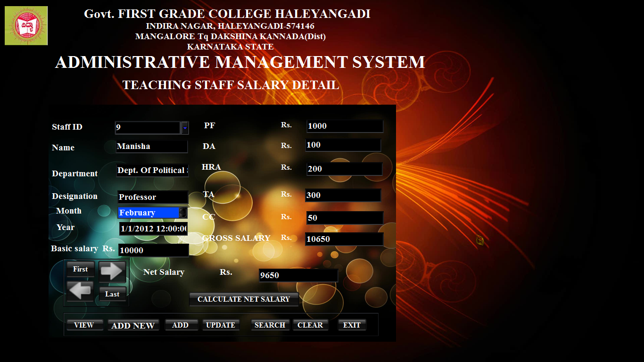Screen dimensions: 644x362
Task: Click the SEARCH button
Action: click(270, 324)
